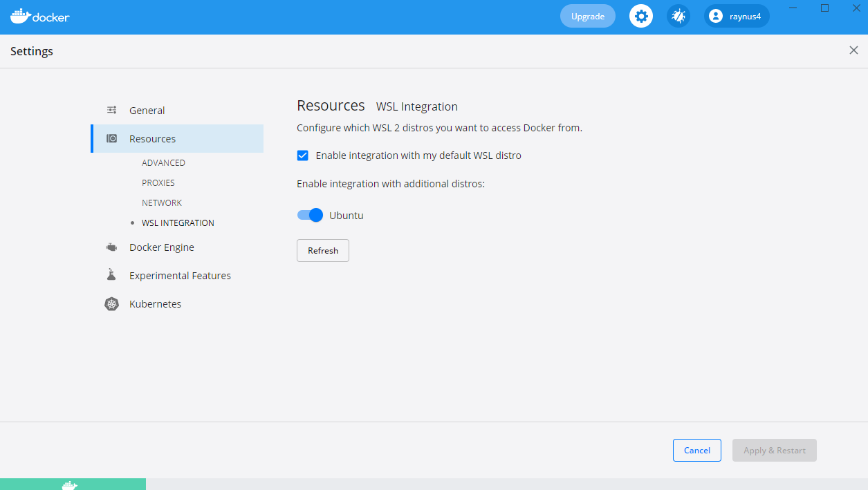This screenshot has width=868, height=490.
Task: Dismiss Settings with the X
Action: (x=853, y=50)
